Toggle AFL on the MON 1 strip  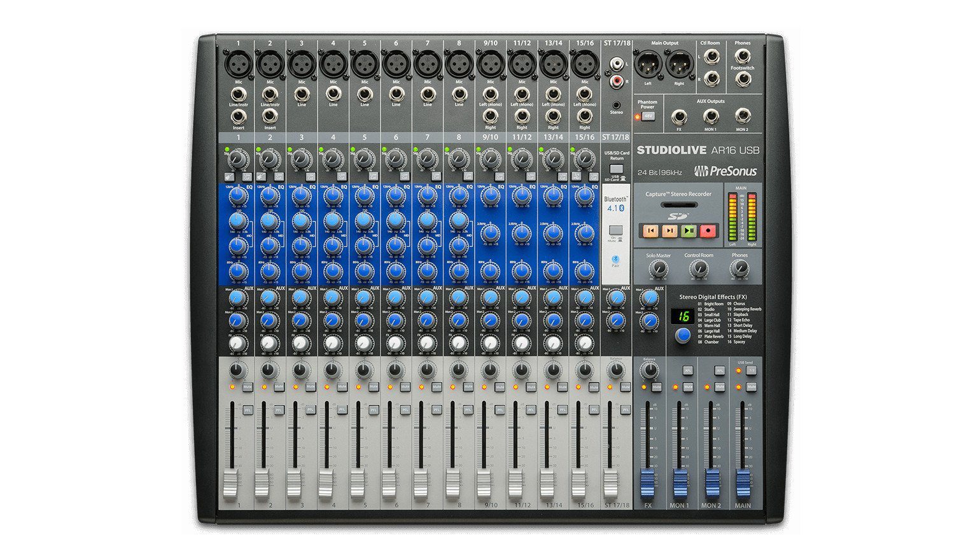(688, 370)
